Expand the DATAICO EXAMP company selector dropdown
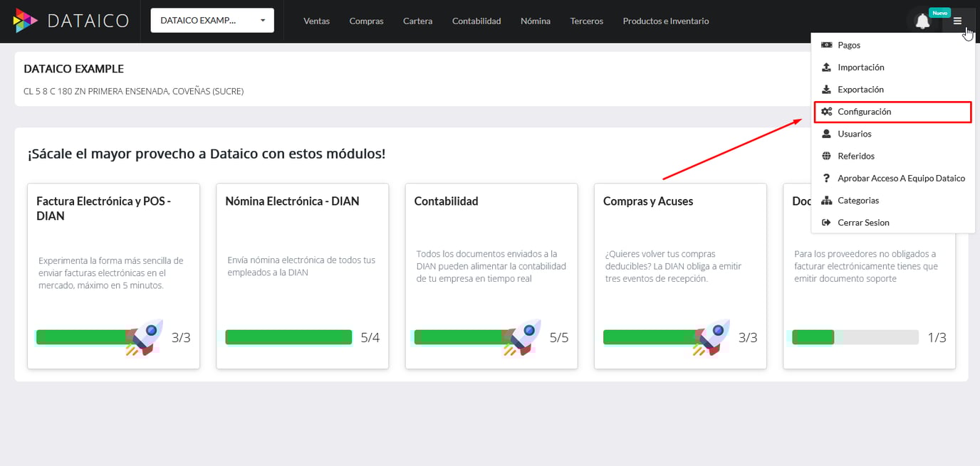This screenshot has height=466, width=980. click(212, 20)
